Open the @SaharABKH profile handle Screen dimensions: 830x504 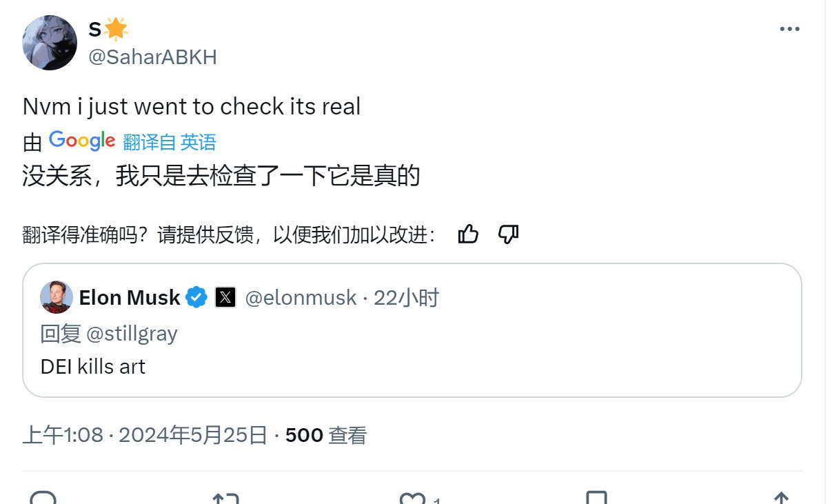coord(152,57)
